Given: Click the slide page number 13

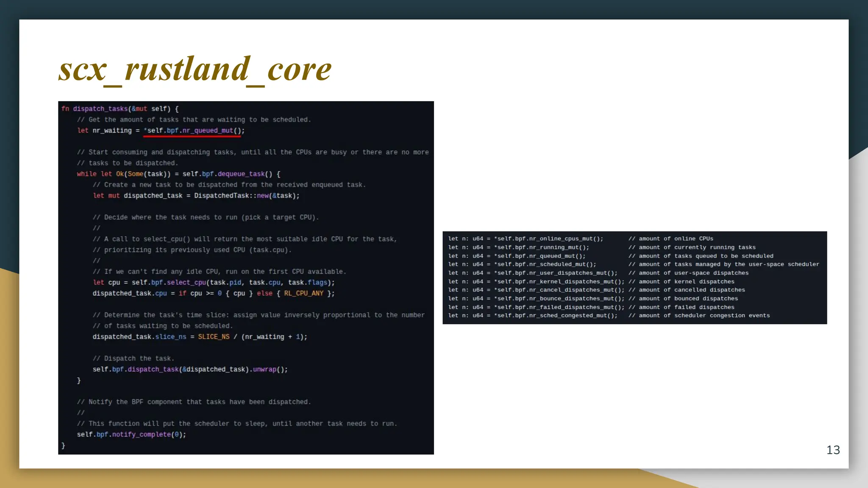Looking at the screenshot, I should tap(833, 450).
